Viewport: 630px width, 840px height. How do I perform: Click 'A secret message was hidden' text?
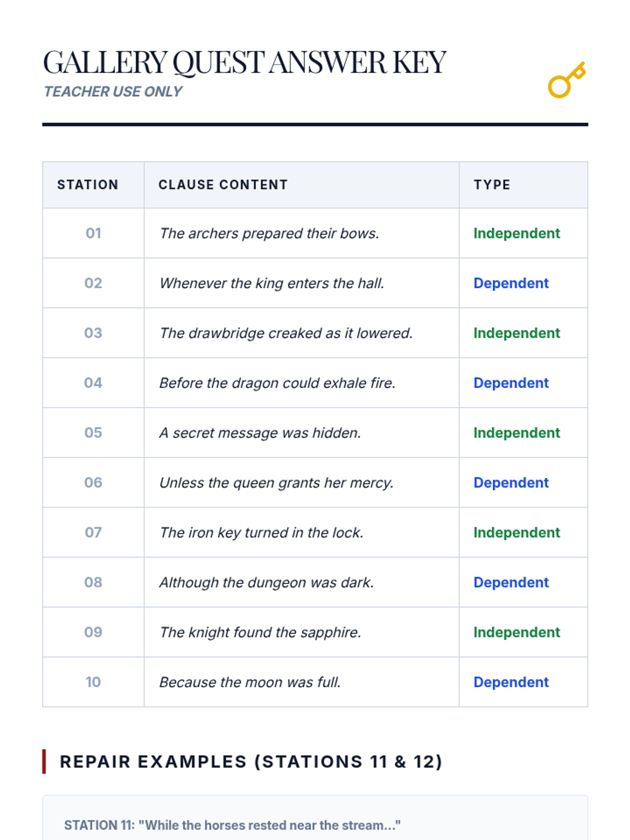pos(260,433)
